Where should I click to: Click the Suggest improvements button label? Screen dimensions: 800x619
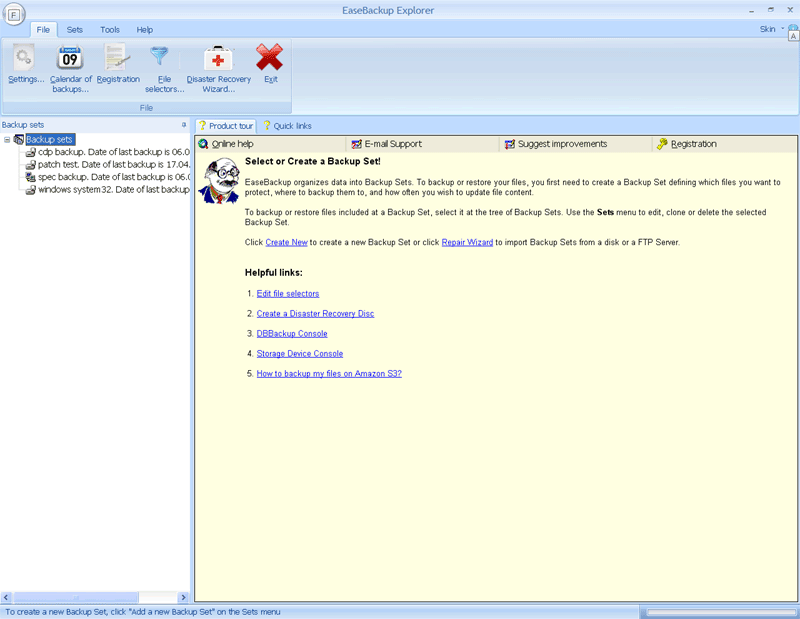pos(562,144)
